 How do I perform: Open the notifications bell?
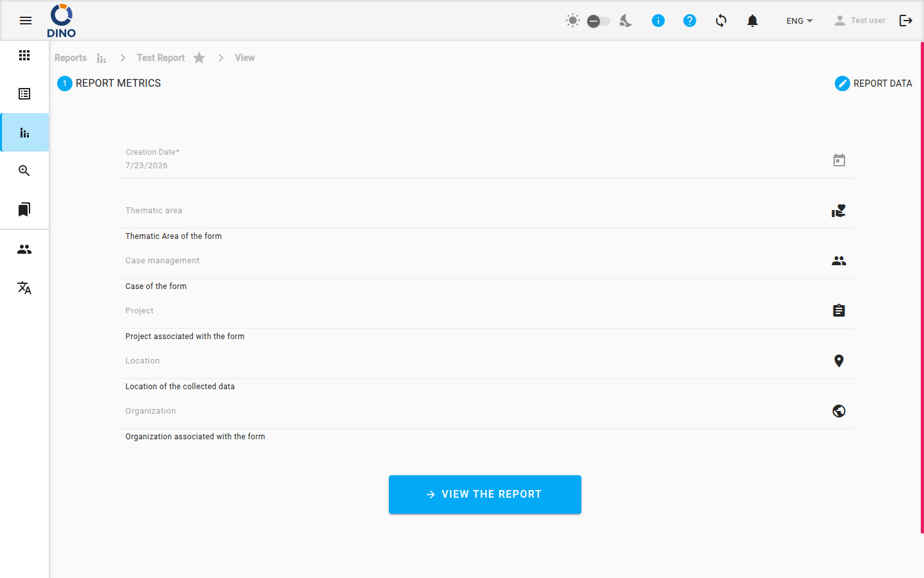pyautogui.click(x=753, y=21)
